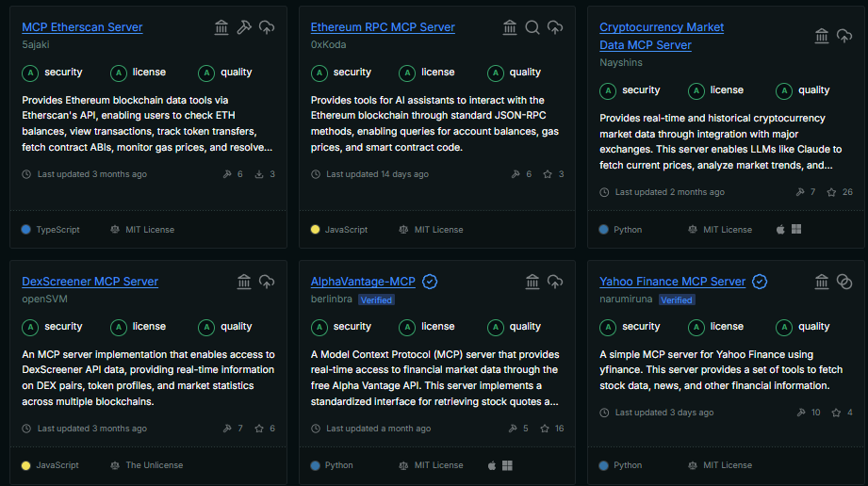Click the author name narumiruna
The height and width of the screenshot is (486, 868).
pos(626,299)
